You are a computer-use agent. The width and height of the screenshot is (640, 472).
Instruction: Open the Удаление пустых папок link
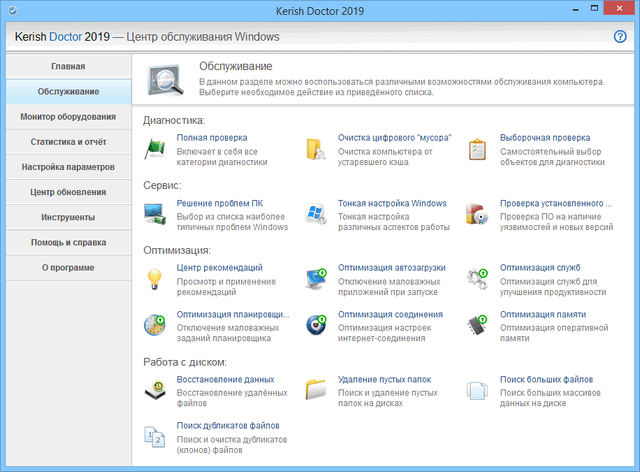tap(386, 380)
